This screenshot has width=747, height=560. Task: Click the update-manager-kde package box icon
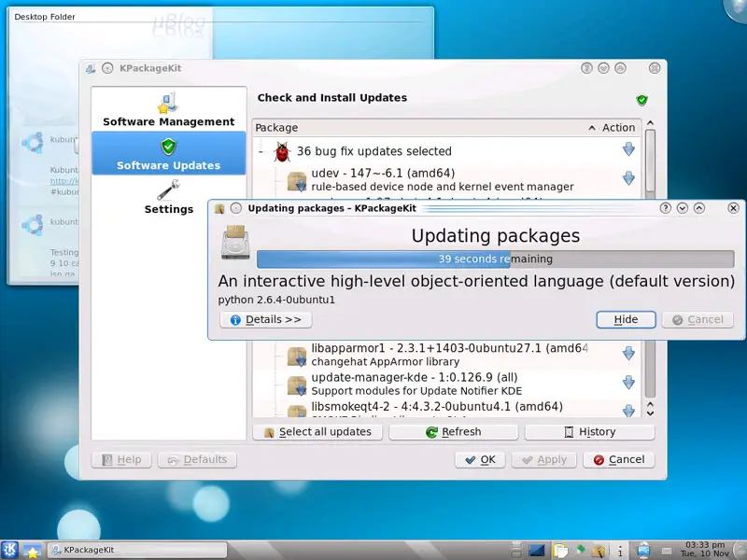point(297,385)
